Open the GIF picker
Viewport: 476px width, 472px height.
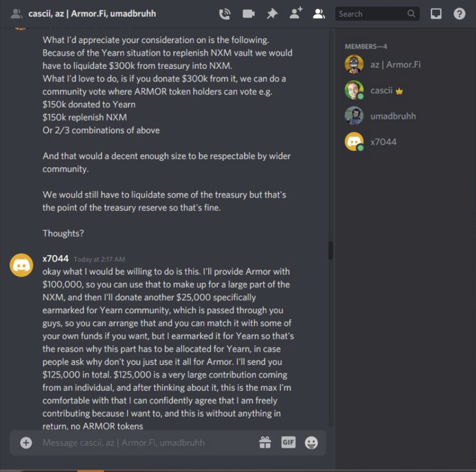coord(288,442)
